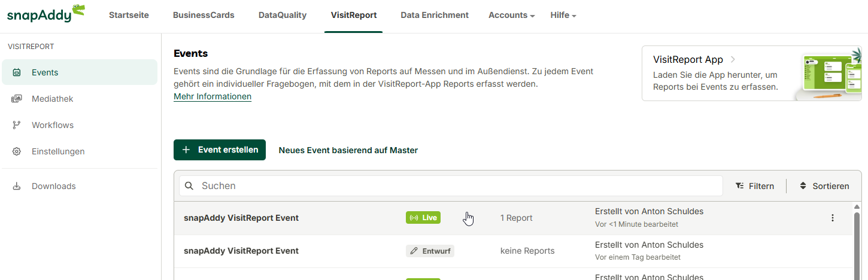Image resolution: width=868 pixels, height=280 pixels.
Task: Open Mediathek in the sidebar
Action: click(x=80, y=99)
